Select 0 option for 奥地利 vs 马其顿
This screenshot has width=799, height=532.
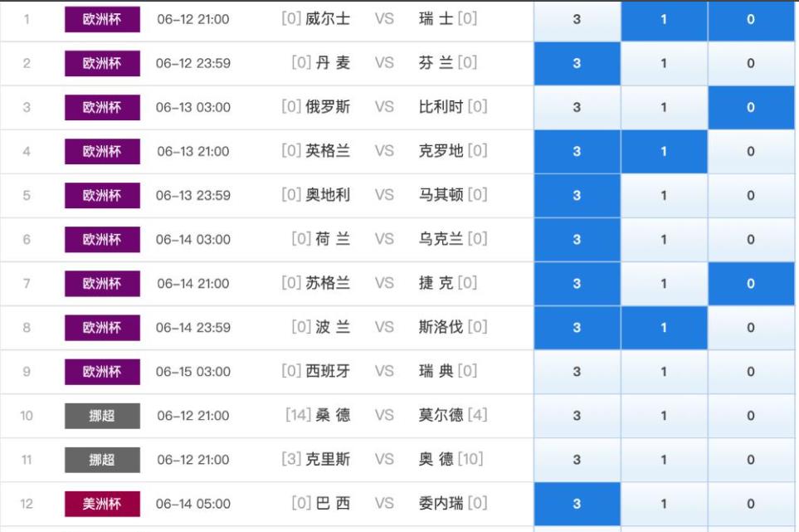point(750,196)
